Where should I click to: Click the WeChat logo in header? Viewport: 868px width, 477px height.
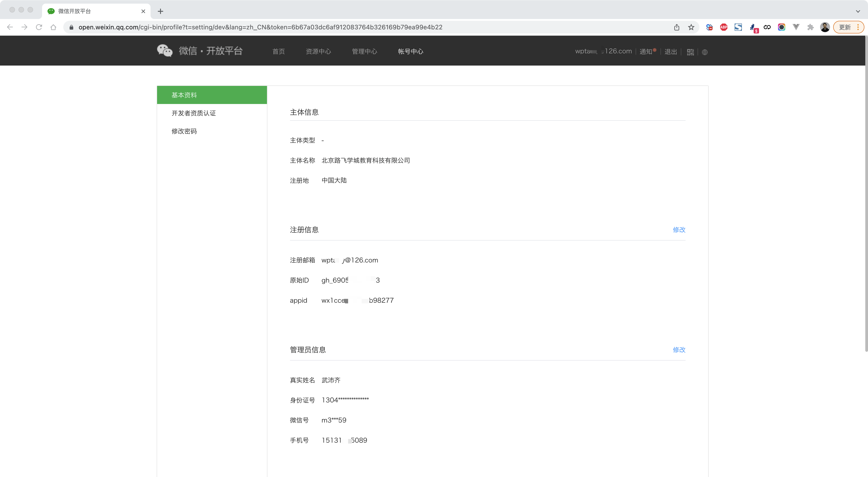pos(165,51)
